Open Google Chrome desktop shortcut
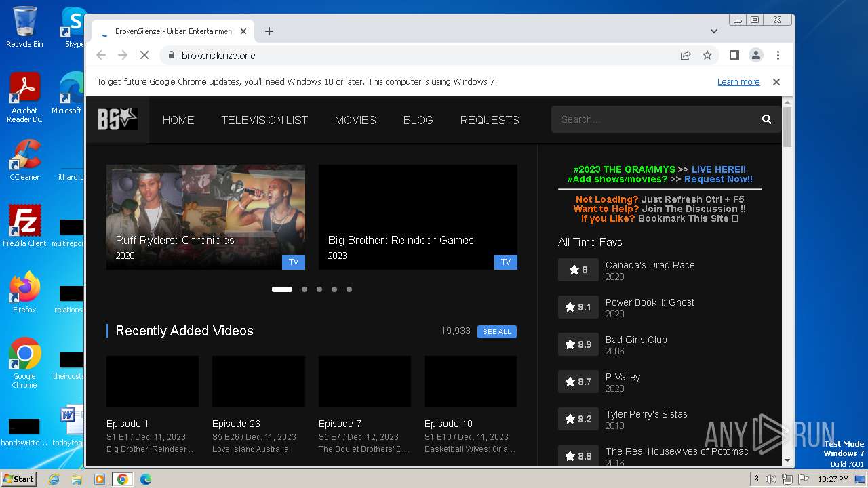The width and height of the screenshot is (868, 488). 24,363
